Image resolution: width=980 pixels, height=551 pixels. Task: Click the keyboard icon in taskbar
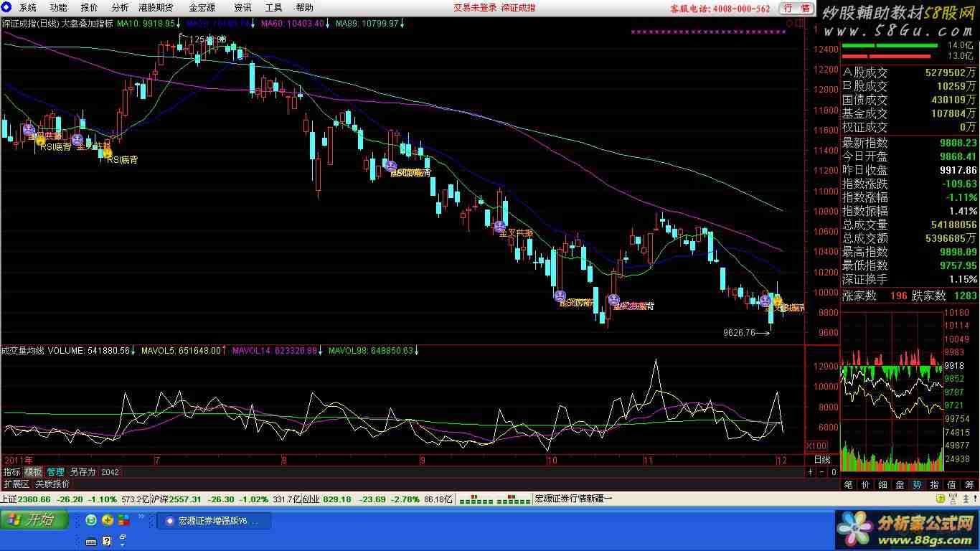tap(91, 540)
